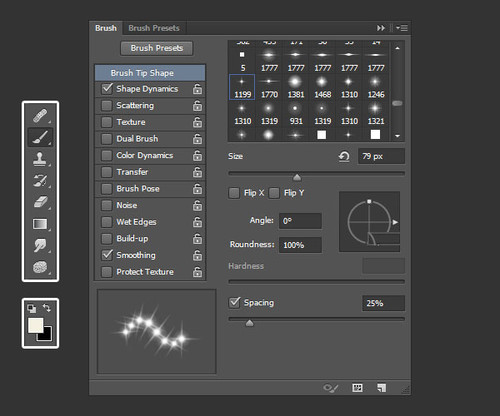This screenshot has height=416, width=500.
Task: Swap foreground and background colors icon
Action: pos(47,308)
